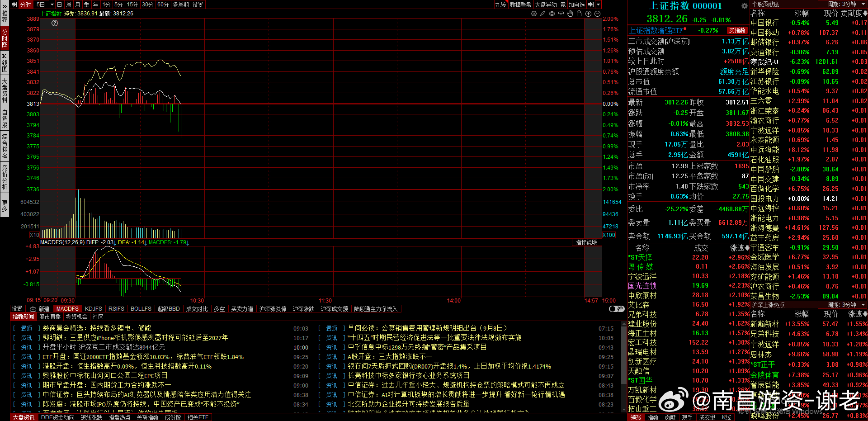Click the chart settings gear icon
Viewport: 868px width, 421px height.
pyautogui.click(x=534, y=14)
